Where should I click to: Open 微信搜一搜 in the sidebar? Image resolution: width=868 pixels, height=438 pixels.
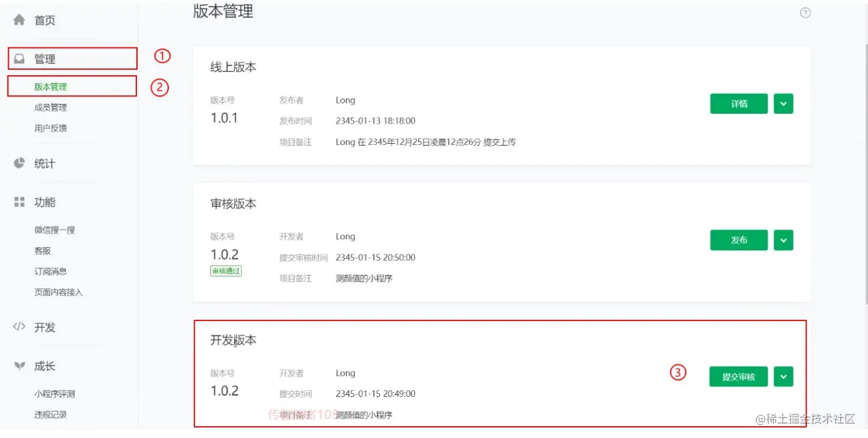click(x=55, y=230)
